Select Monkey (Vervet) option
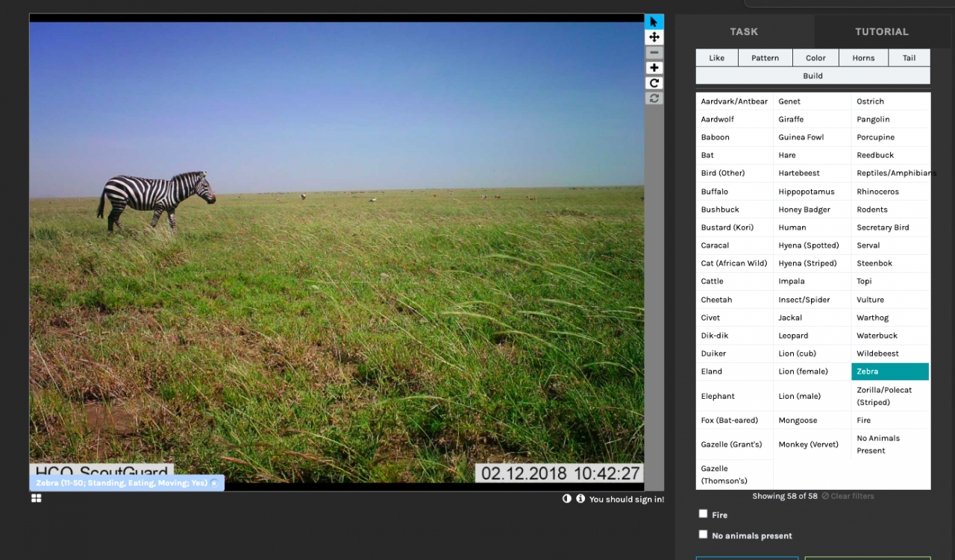The width and height of the screenshot is (955, 560). click(x=812, y=444)
